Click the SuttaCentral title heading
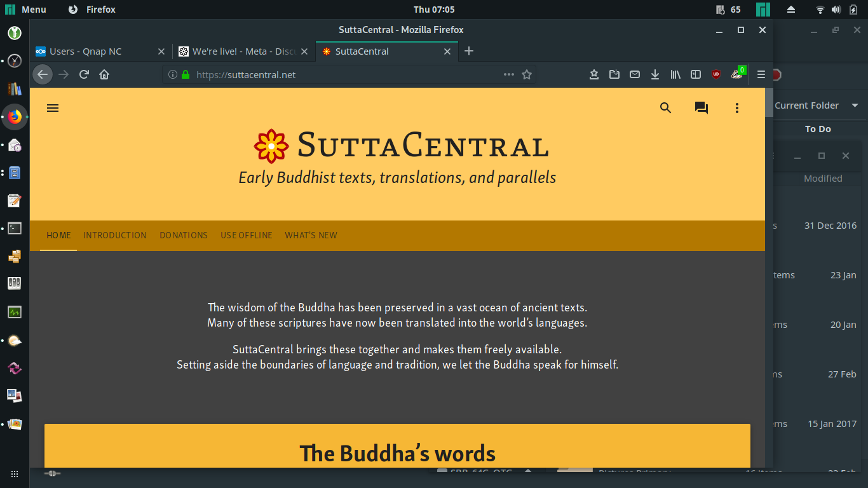Screen dimensions: 868x488 point(423,144)
